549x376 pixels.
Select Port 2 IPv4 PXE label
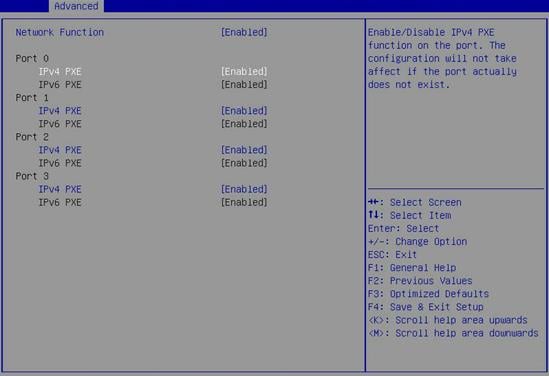click(x=60, y=150)
